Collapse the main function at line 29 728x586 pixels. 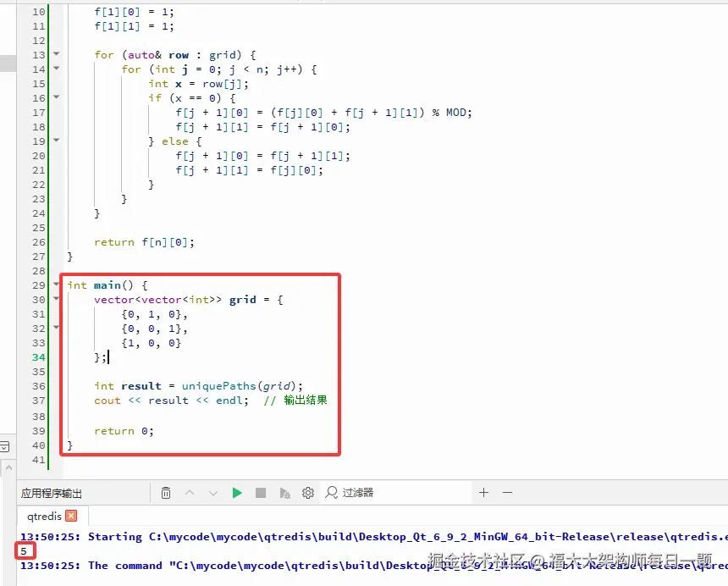[57, 284]
